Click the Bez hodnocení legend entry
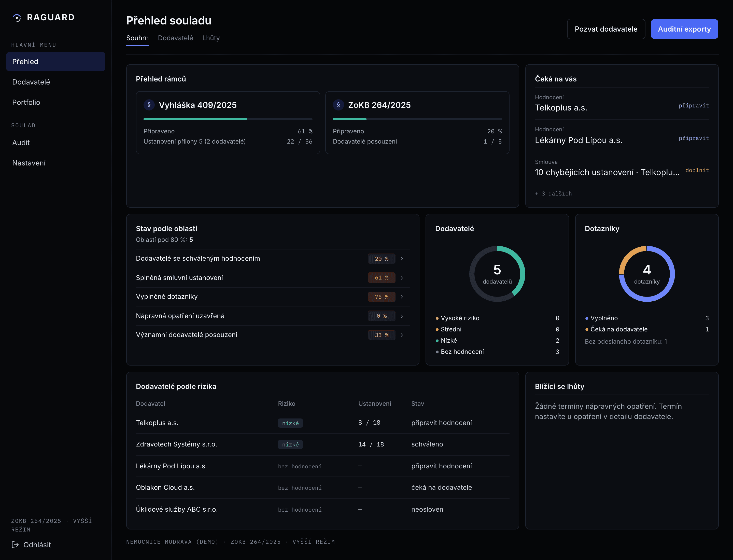 (497, 352)
